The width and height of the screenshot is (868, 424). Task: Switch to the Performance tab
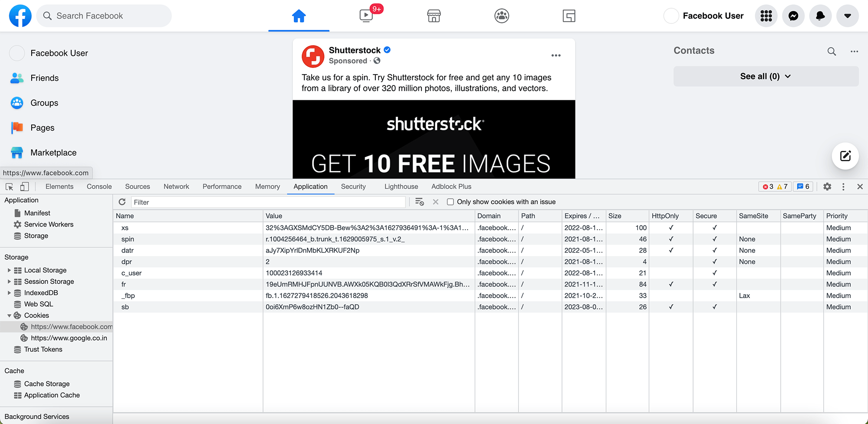click(222, 187)
